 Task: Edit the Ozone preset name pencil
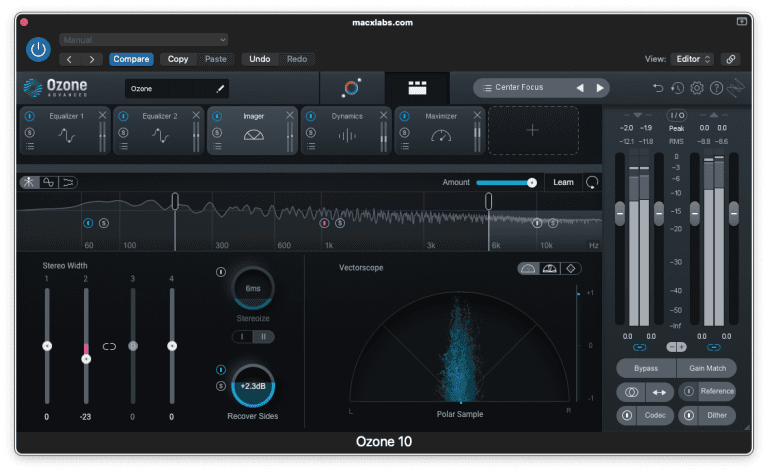tap(220, 89)
